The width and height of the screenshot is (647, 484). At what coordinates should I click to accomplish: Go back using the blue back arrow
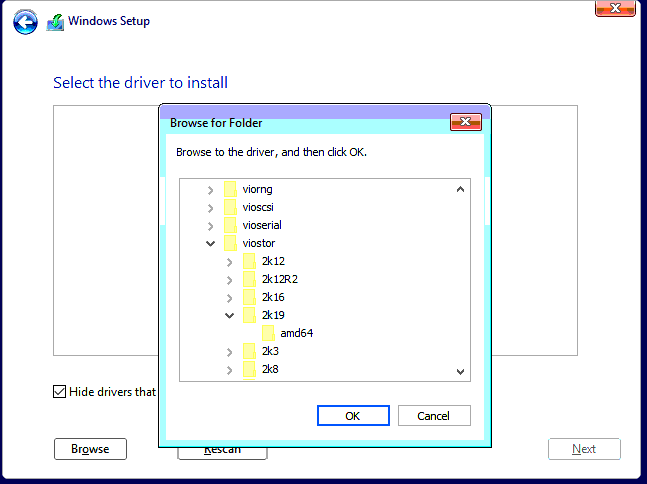[25, 22]
